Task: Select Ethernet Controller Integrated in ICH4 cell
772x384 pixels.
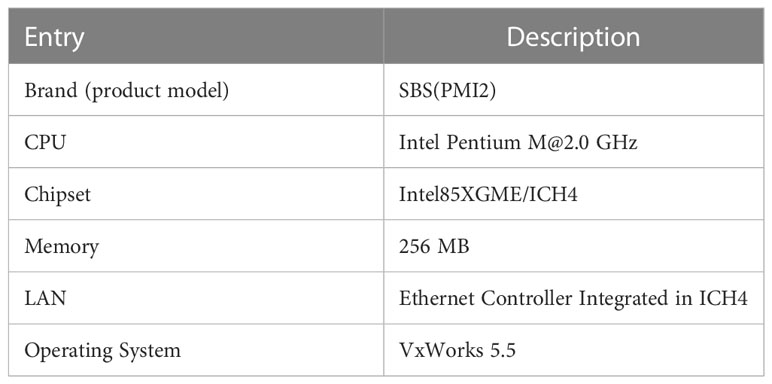Action: [573, 299]
